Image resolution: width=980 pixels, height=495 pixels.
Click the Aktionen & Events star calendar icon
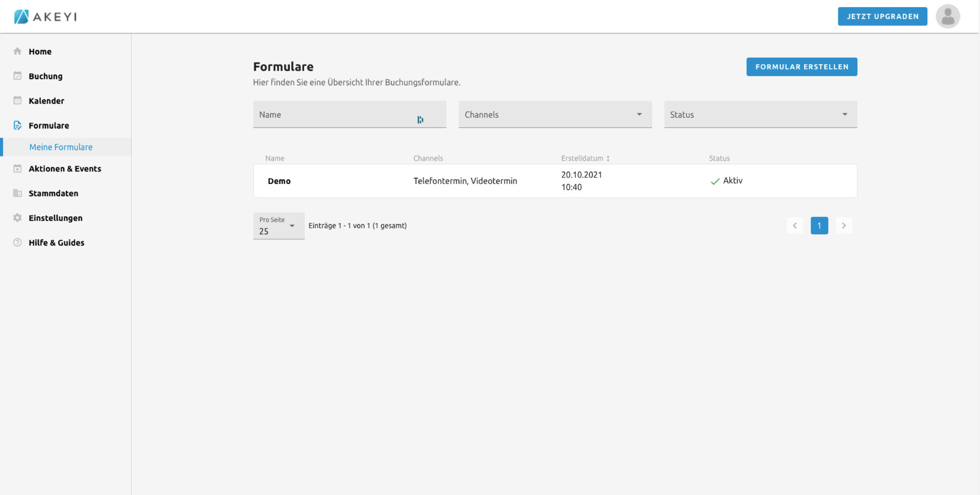point(17,168)
